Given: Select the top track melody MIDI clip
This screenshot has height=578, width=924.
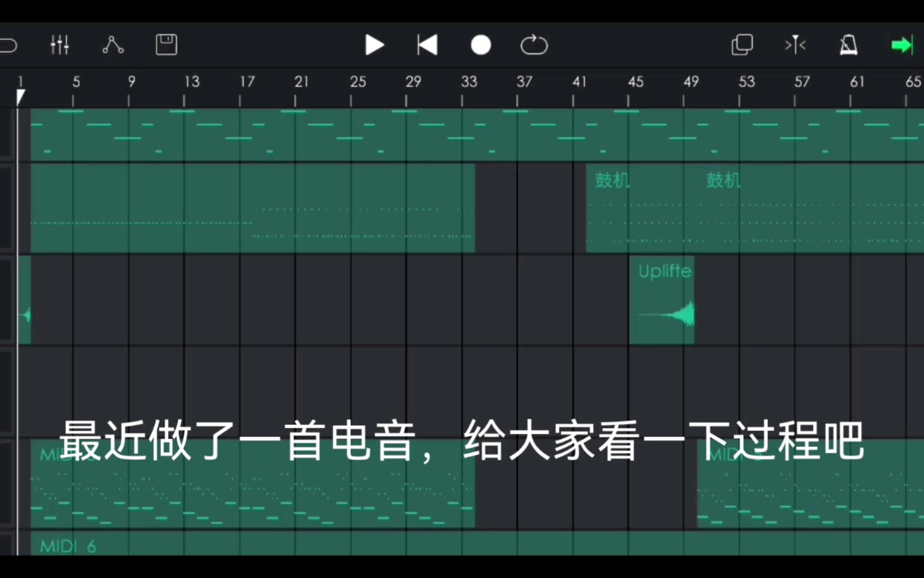Looking at the screenshot, I should 477,135.
